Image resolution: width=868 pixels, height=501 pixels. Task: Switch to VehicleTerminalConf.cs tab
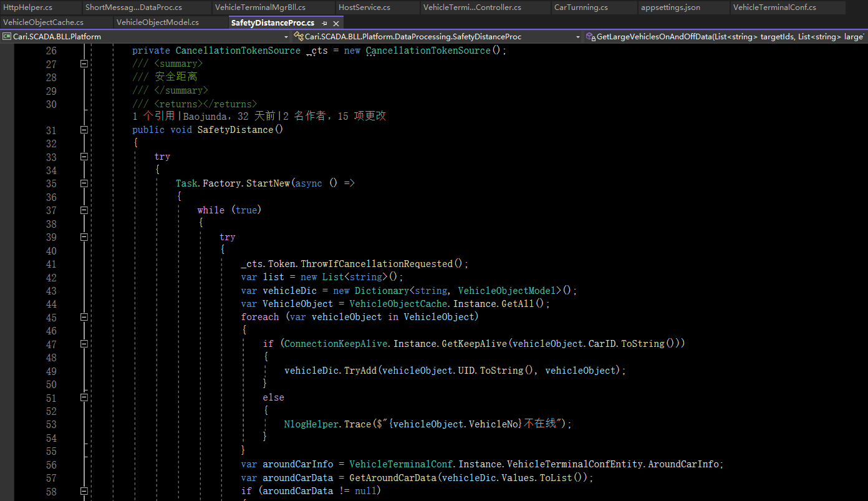click(x=774, y=7)
